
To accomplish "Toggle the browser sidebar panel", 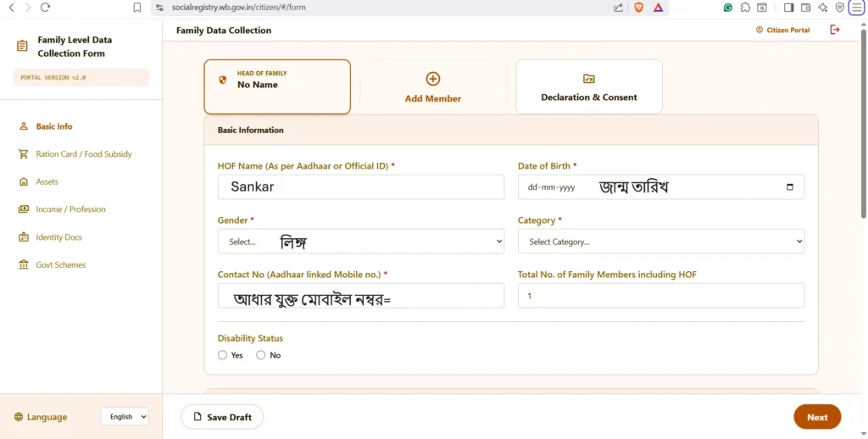I will [x=789, y=8].
